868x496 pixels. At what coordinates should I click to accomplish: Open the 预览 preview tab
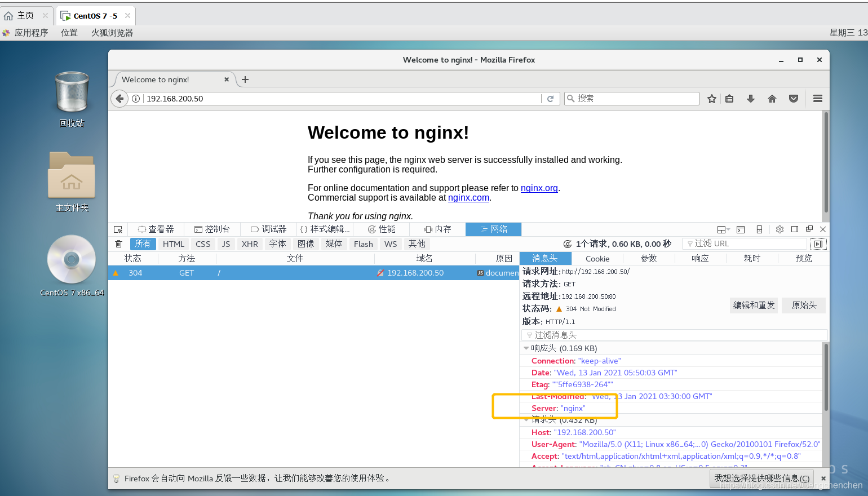[x=804, y=259]
